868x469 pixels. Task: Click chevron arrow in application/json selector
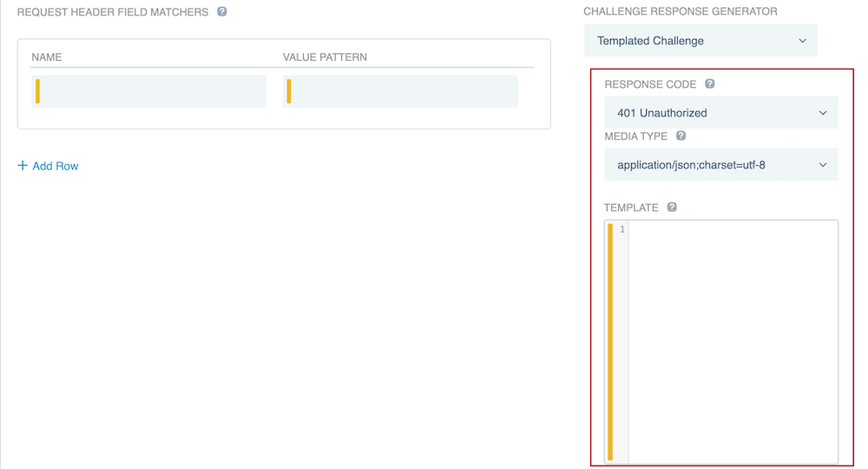pyautogui.click(x=823, y=165)
